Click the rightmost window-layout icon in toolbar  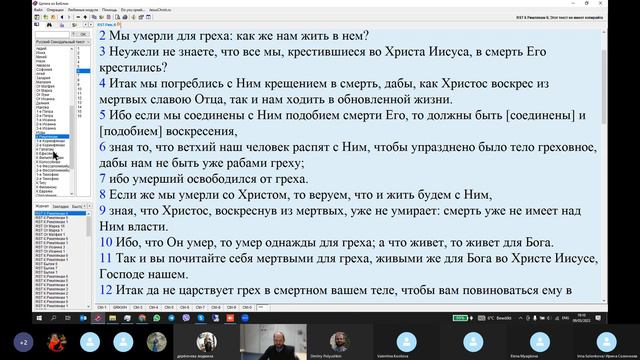[149, 17]
